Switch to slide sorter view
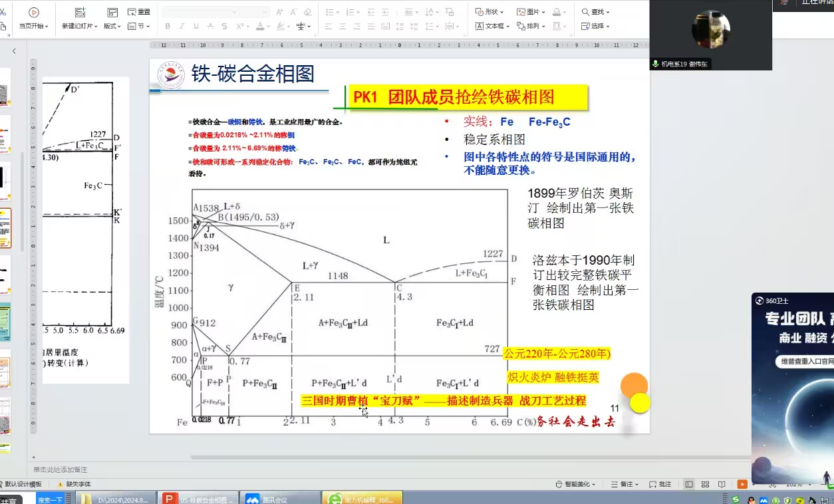The width and height of the screenshot is (834, 504). pos(705,484)
